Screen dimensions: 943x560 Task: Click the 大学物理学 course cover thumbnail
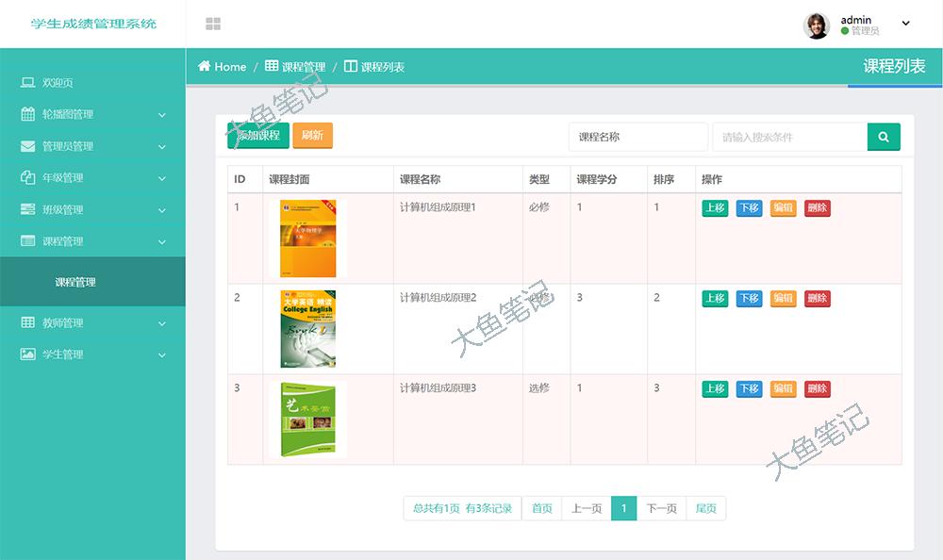pos(306,239)
